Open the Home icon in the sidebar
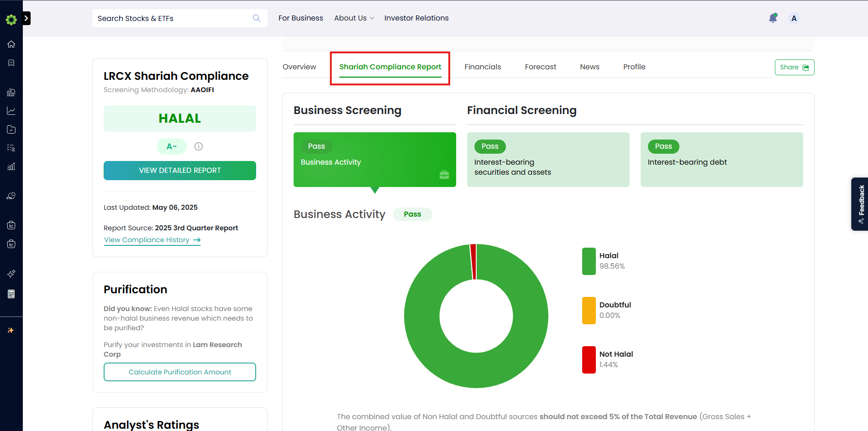 pyautogui.click(x=11, y=44)
